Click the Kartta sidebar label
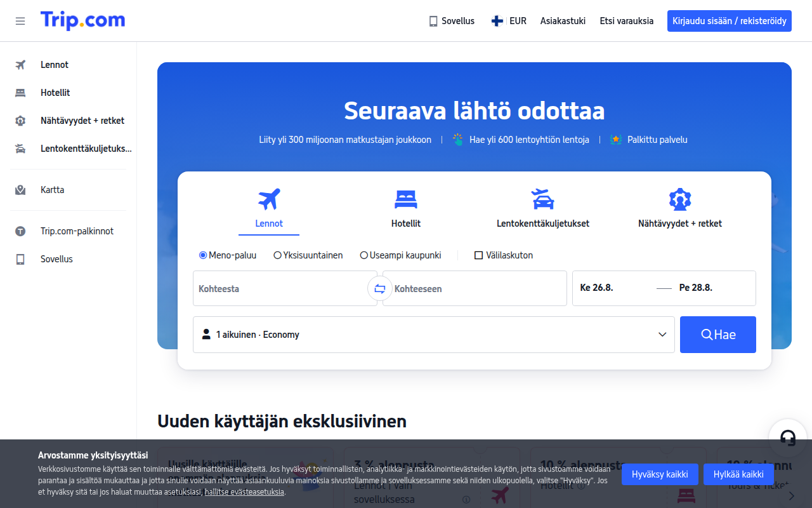Image resolution: width=812 pixels, height=508 pixels. click(x=53, y=190)
